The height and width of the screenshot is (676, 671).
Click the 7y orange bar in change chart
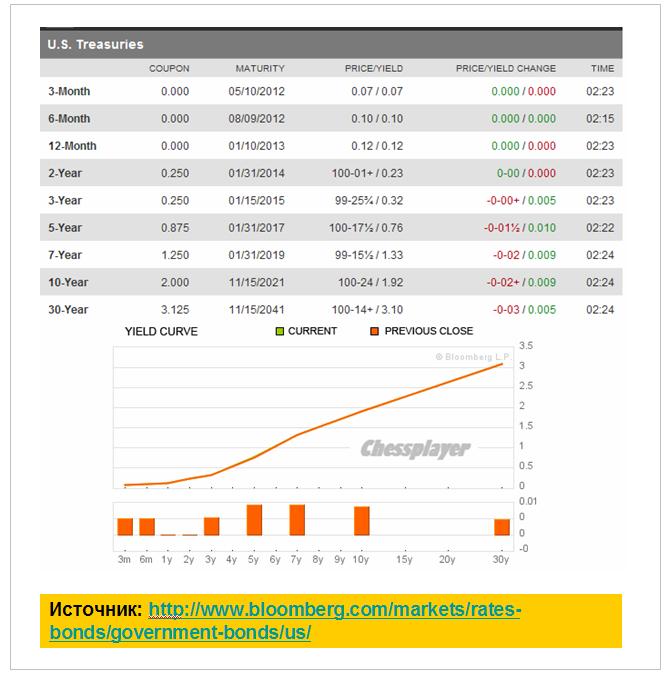[297, 520]
